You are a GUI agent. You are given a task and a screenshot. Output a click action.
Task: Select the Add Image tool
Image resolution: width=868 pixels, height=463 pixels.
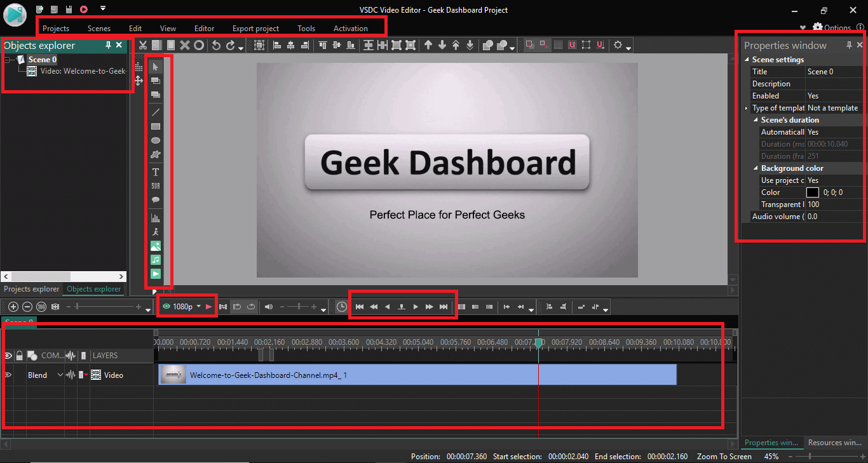[156, 245]
